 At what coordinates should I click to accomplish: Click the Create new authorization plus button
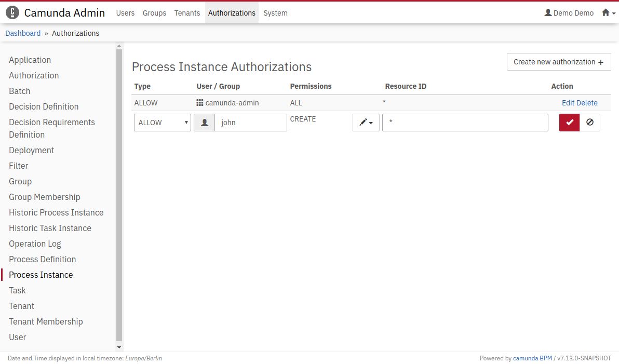coord(558,62)
